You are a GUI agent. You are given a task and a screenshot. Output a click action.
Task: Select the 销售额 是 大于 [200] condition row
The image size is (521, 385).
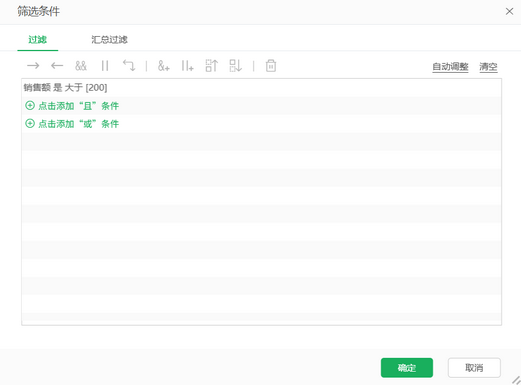(x=261, y=88)
